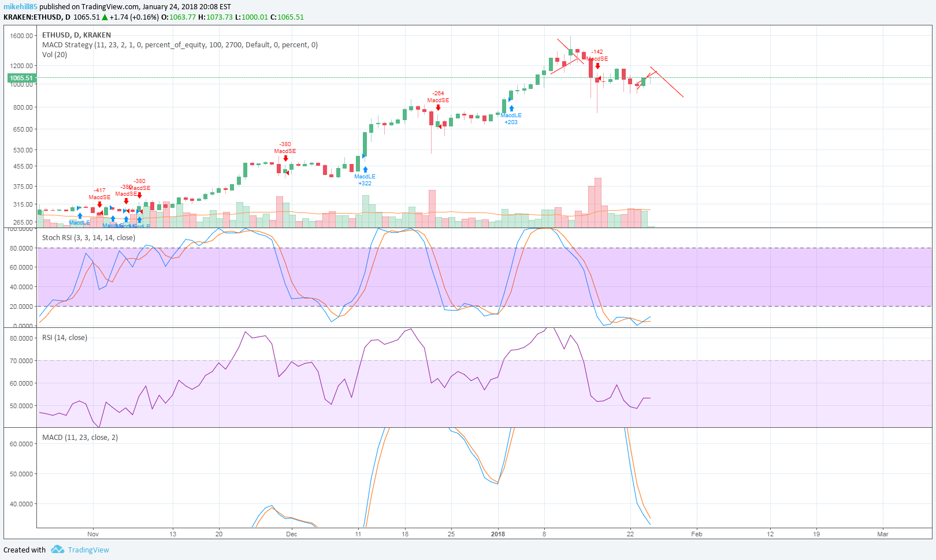Image resolution: width=936 pixels, height=560 pixels.
Task: Select the KRAKEN:ETHUSD, D symbol header
Action: (x=37, y=17)
